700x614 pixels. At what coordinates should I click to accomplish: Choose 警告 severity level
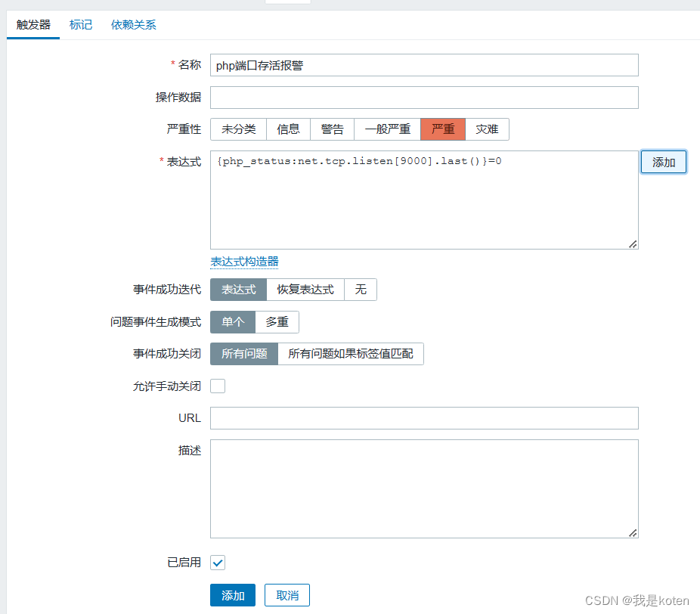[x=332, y=129]
